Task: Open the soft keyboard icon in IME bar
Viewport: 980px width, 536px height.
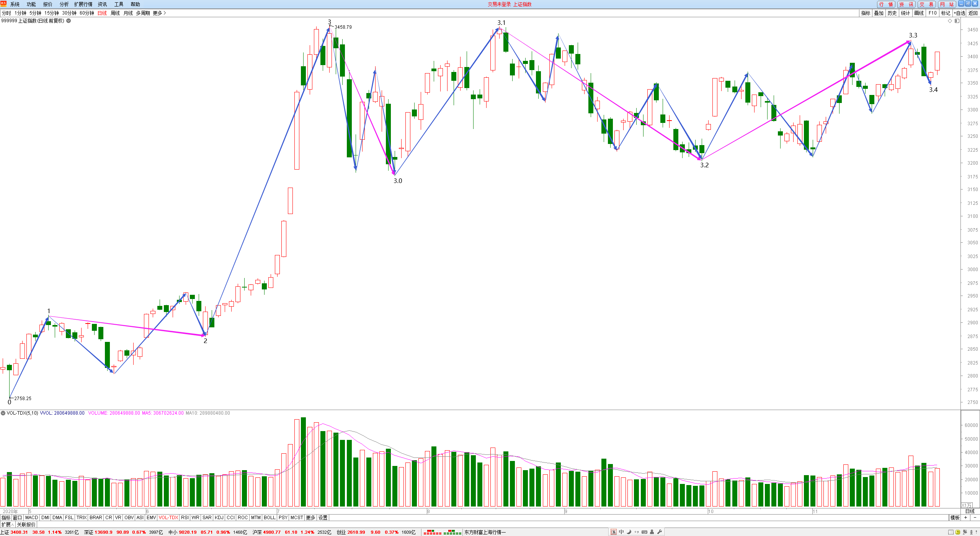Action: point(644,532)
